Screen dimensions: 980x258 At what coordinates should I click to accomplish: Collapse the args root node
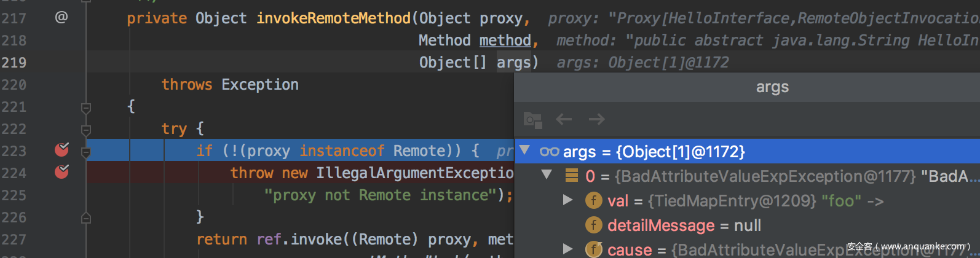524,150
